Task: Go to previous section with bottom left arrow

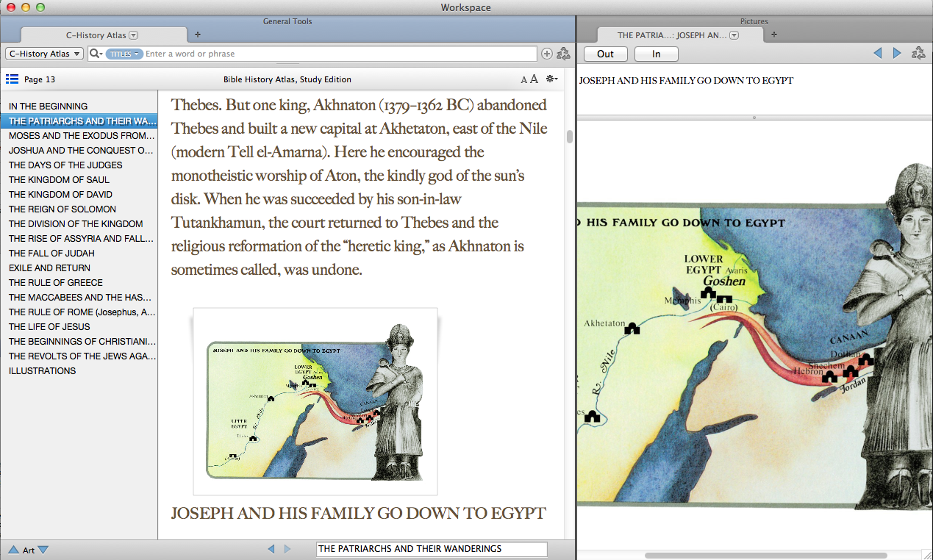Action: click(x=271, y=549)
